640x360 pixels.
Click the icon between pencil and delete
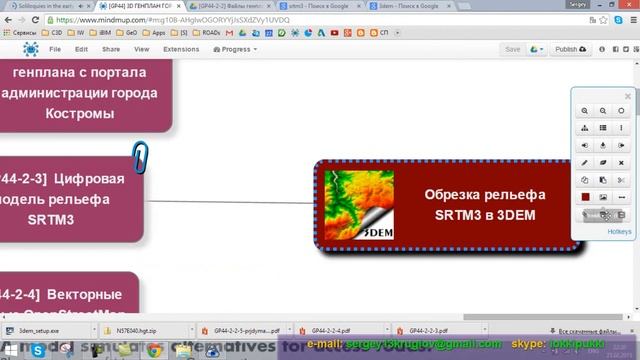pos(603,163)
